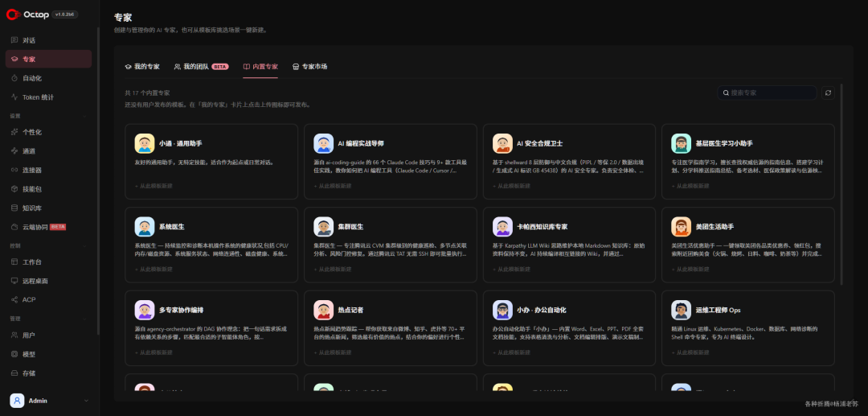Click the 小通·通用助手 avatar

[x=145, y=143]
